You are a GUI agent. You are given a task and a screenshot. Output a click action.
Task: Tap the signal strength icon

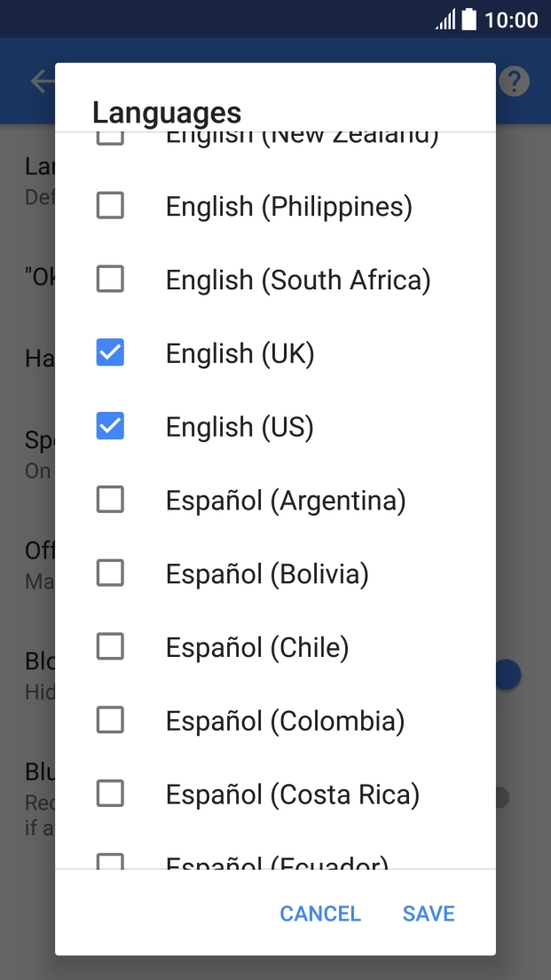(x=445, y=20)
